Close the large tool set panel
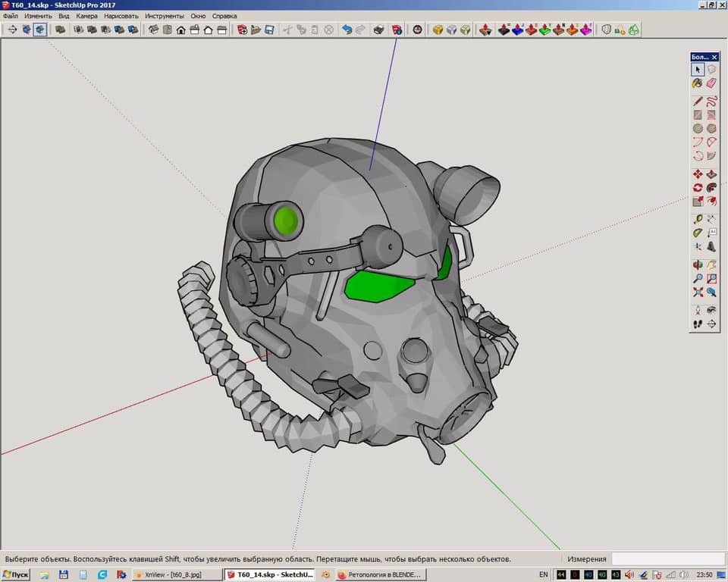This screenshot has height=582, width=728. pyautogui.click(x=714, y=57)
